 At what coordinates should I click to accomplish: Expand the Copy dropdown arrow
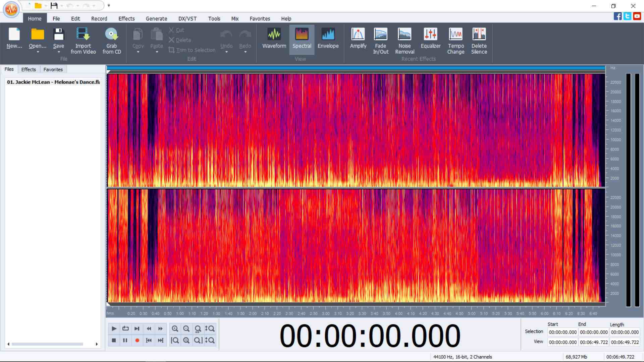[138, 52]
